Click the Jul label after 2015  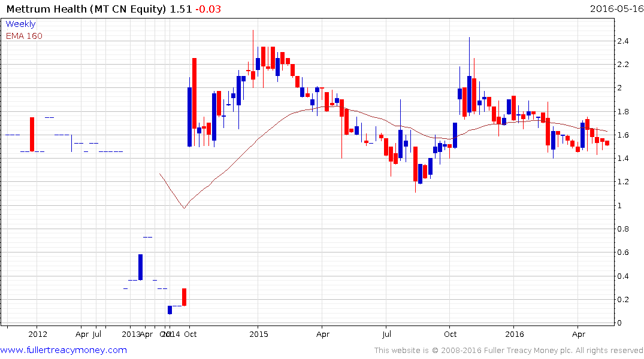tap(386, 334)
